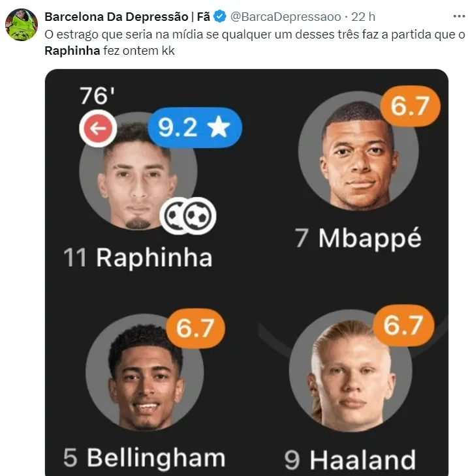The image size is (468, 476).
Task: Click Mbappé's orange 6.7 rating badge
Action: click(409, 105)
